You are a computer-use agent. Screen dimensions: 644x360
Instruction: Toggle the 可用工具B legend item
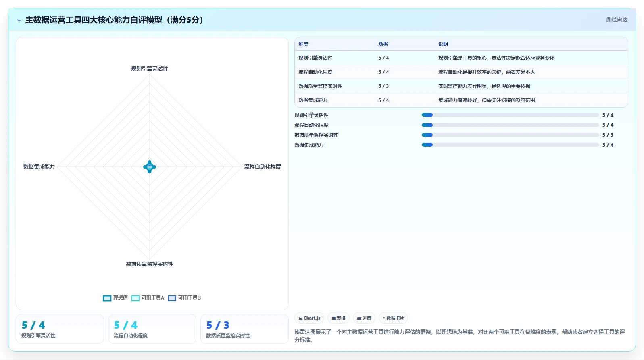184,298
